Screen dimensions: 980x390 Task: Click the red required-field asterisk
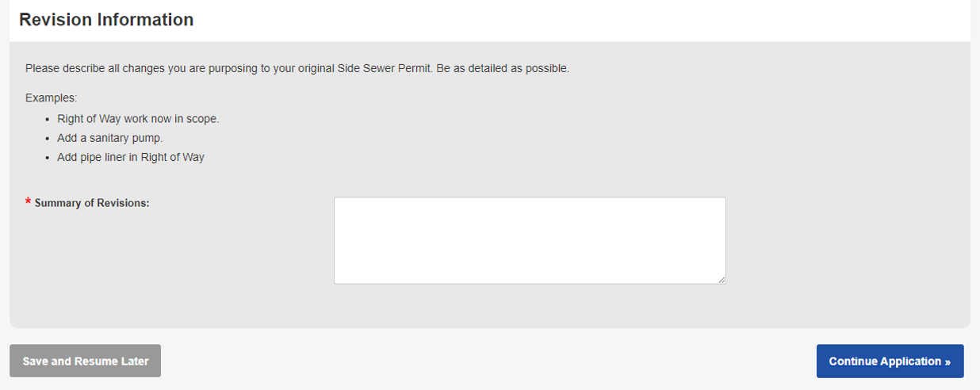[x=29, y=202]
